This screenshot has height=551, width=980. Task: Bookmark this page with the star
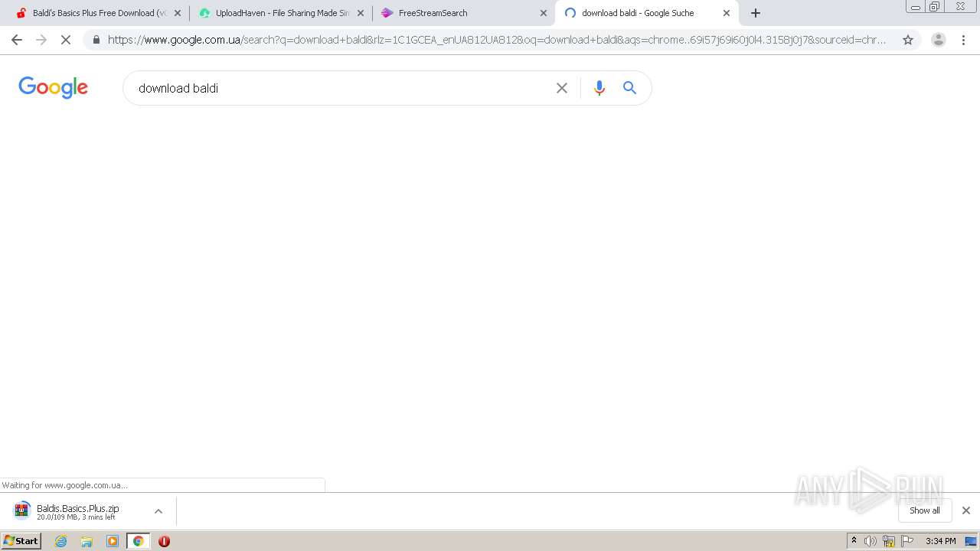tap(908, 40)
